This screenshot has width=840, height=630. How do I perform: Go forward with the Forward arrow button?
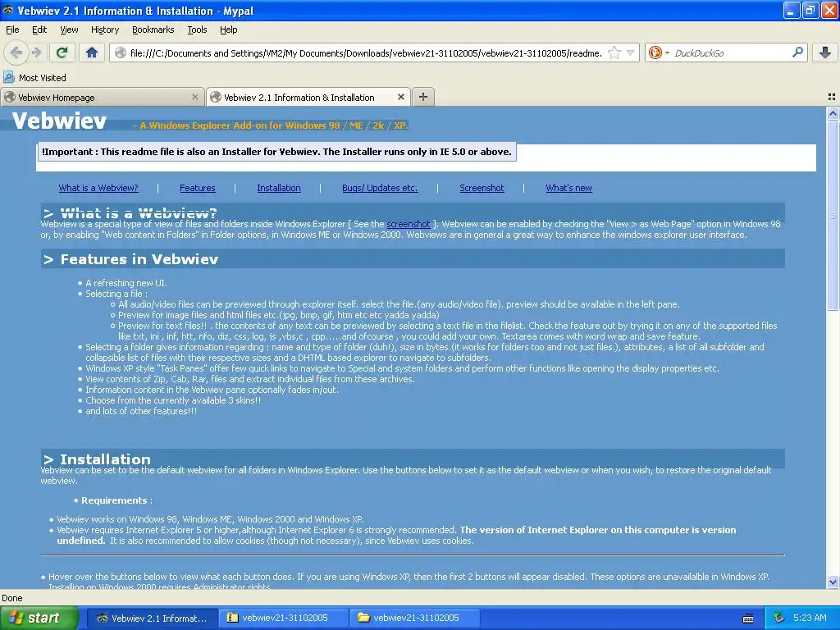[36, 52]
